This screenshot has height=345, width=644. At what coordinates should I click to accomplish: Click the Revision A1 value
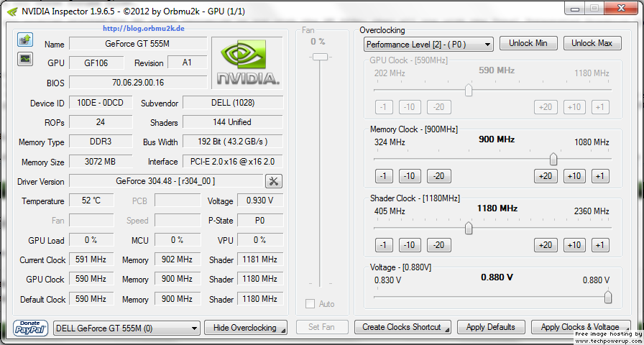click(x=188, y=63)
